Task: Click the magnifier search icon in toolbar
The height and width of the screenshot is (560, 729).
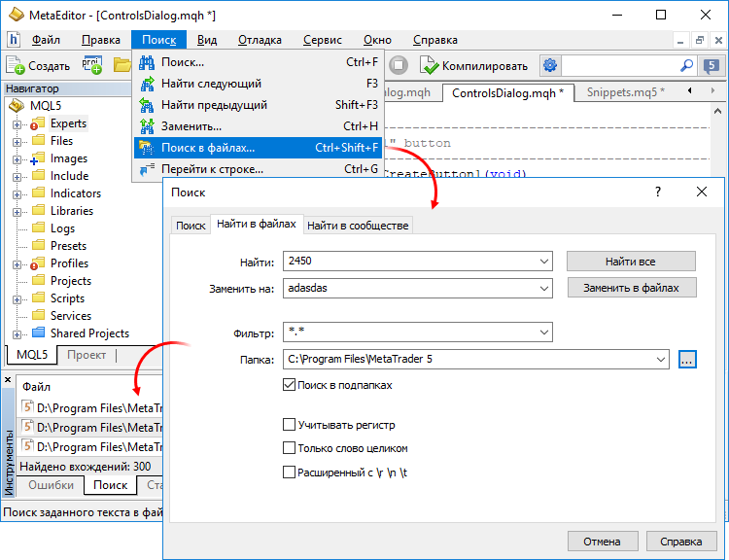Action: (686, 65)
